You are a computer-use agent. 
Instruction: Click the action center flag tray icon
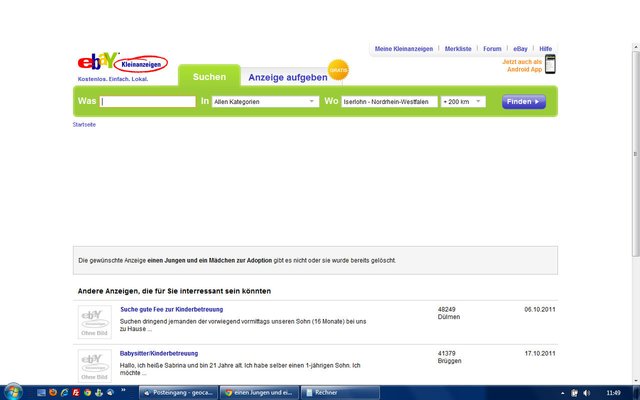pyautogui.click(x=574, y=393)
